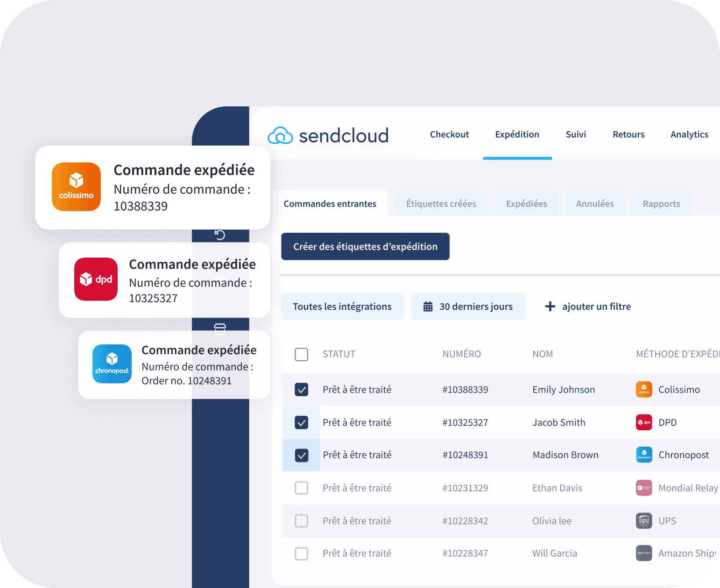Click the sidebar refresh arrow icon

(x=220, y=235)
